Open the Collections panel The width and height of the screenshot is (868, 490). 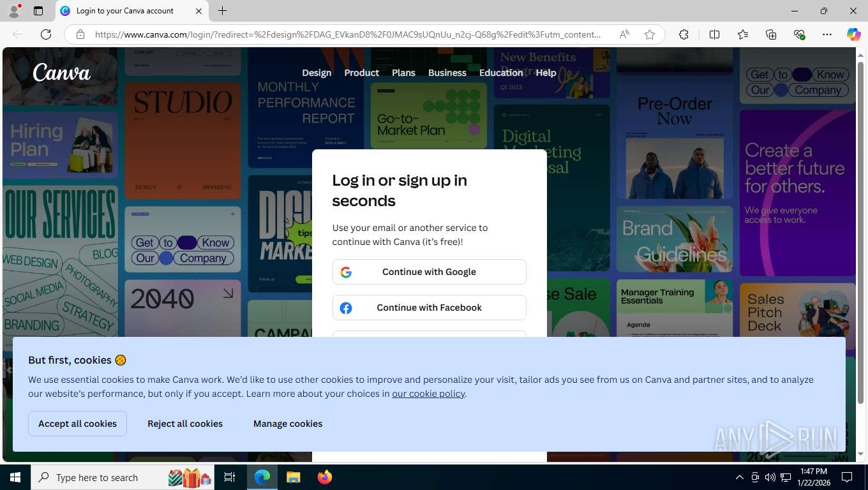[771, 34]
